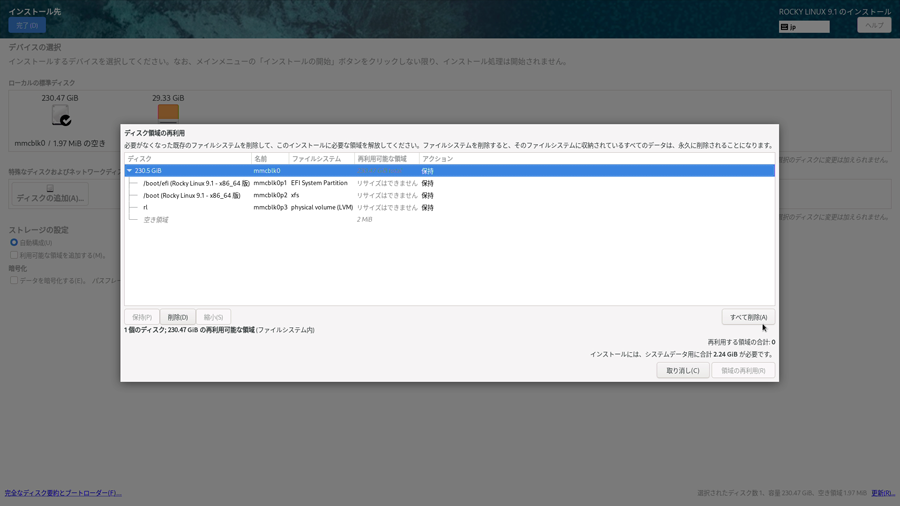
Task: Cancel the dialog with 取り消し(C)
Action: [683, 370]
